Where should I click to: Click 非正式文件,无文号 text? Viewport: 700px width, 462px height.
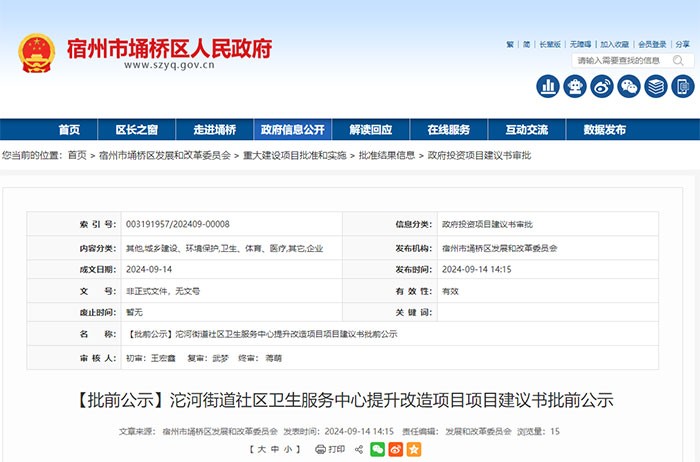(163, 291)
